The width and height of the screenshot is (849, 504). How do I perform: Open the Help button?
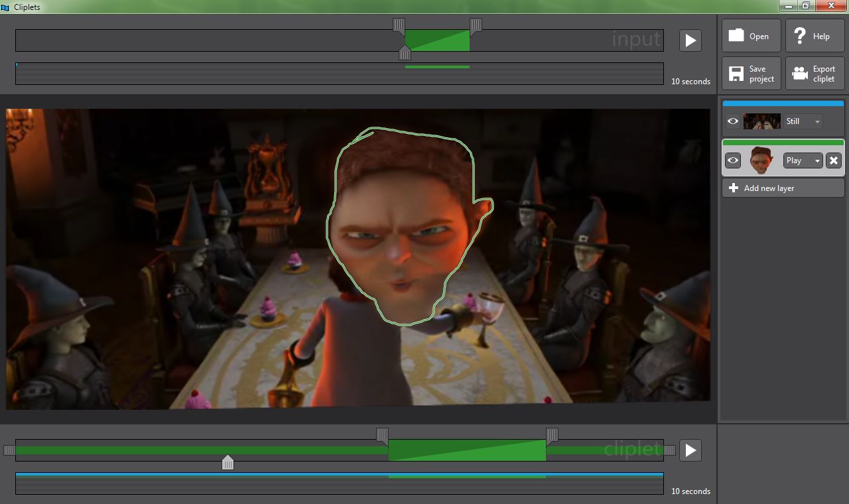point(815,36)
